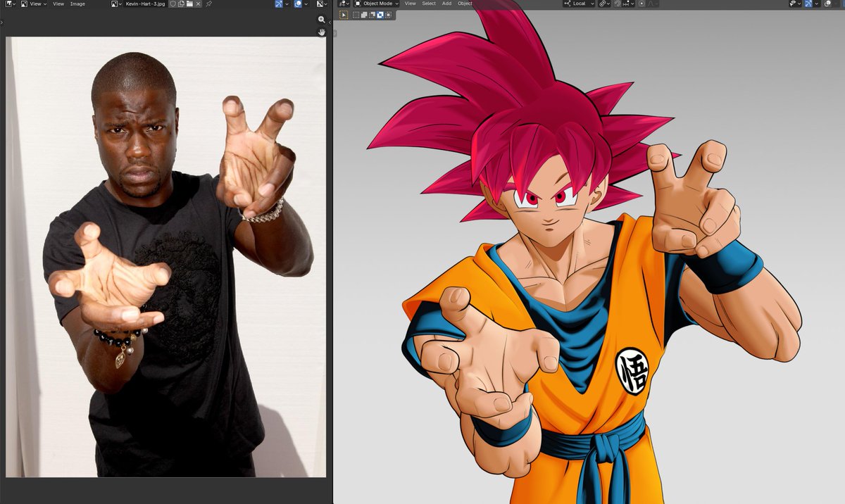Open the Image Editor display channels dropdown
The height and width of the screenshot is (504, 845).
tap(322, 4)
